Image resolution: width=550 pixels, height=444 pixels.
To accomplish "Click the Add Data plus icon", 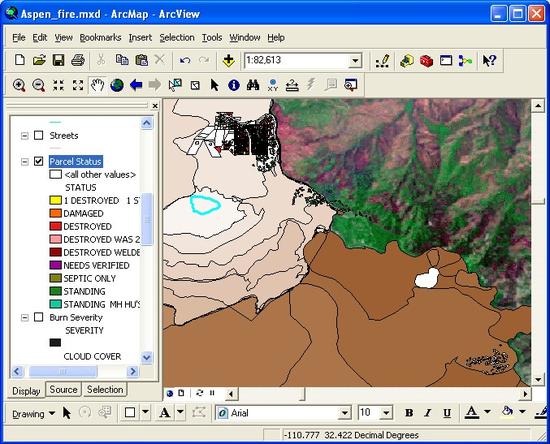I will pyautogui.click(x=229, y=61).
